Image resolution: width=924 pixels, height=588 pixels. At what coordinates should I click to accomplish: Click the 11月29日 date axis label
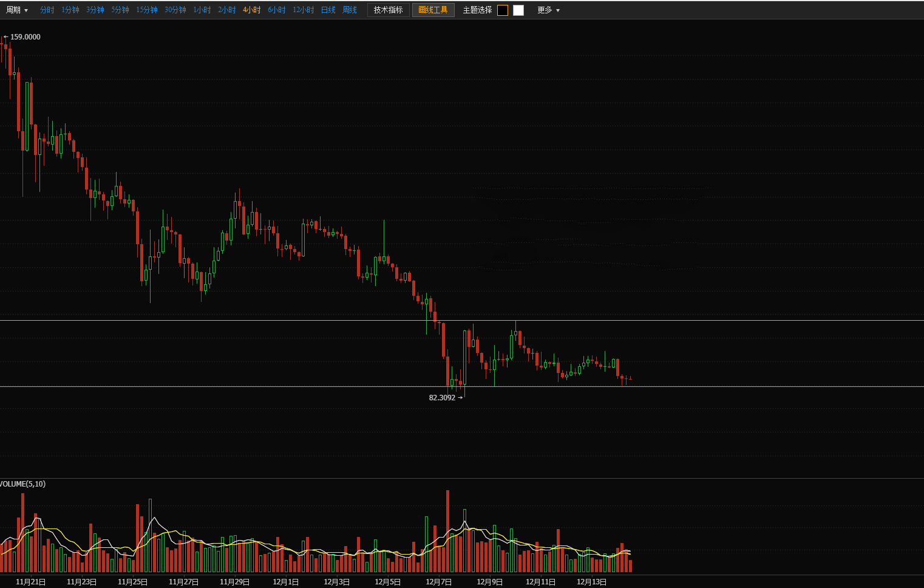point(235,582)
